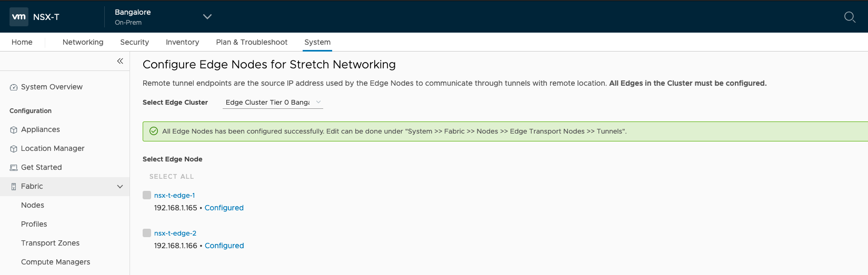Open the Select Edge Cluster dropdown

tap(273, 103)
